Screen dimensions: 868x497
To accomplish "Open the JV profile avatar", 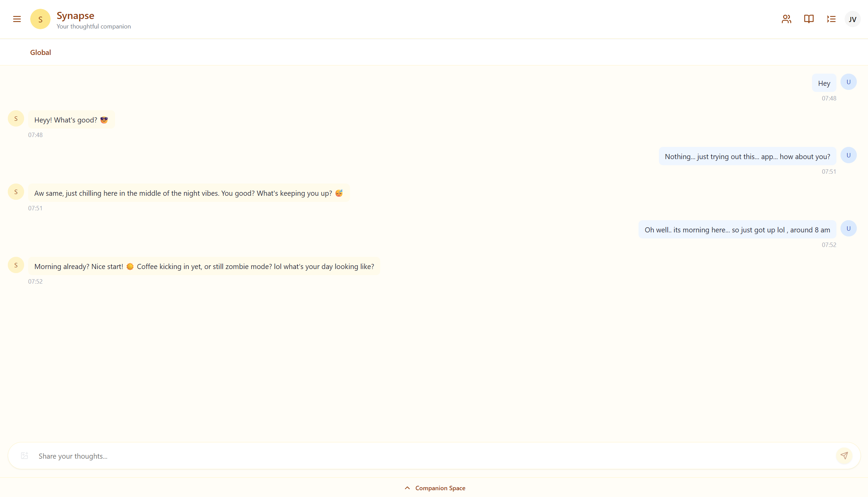I will coord(852,19).
